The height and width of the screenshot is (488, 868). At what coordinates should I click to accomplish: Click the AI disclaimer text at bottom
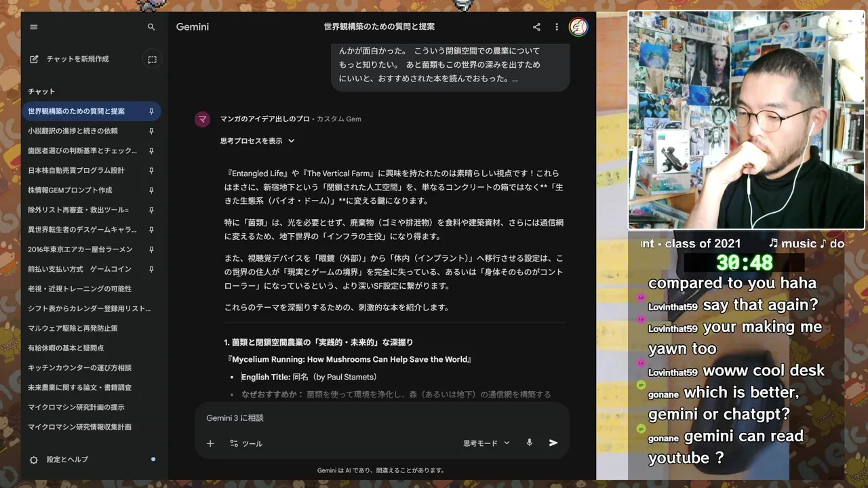pos(382,470)
